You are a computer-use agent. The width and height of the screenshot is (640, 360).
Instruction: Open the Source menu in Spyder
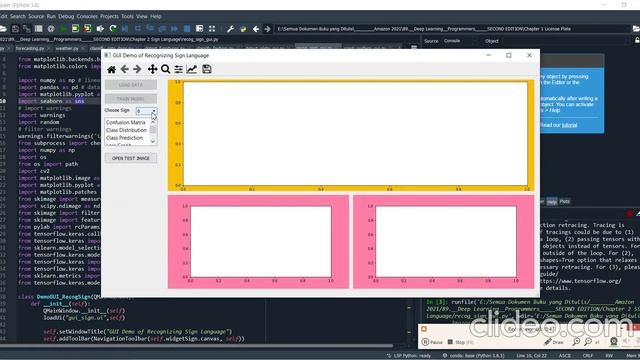click(36, 16)
